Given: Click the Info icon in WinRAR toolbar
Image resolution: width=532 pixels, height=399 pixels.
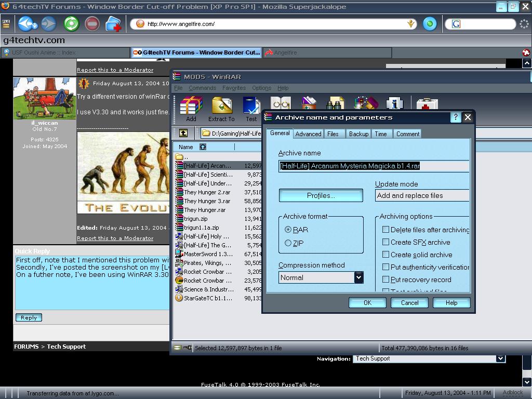Looking at the screenshot, I should [x=394, y=103].
